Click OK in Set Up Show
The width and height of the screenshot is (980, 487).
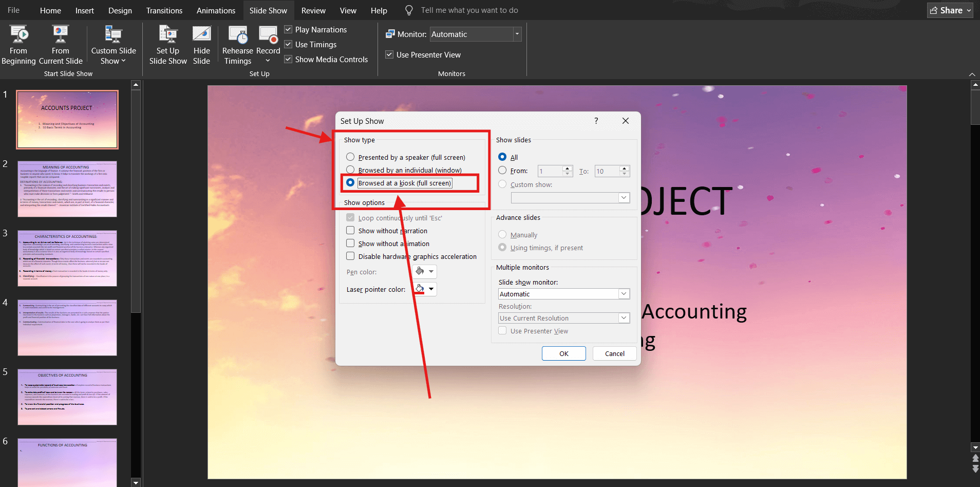(x=564, y=353)
